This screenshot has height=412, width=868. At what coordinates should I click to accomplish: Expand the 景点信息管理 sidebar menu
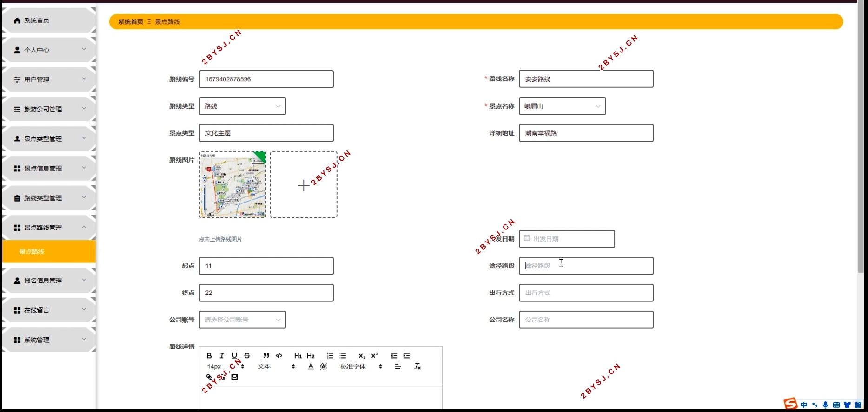tap(49, 169)
